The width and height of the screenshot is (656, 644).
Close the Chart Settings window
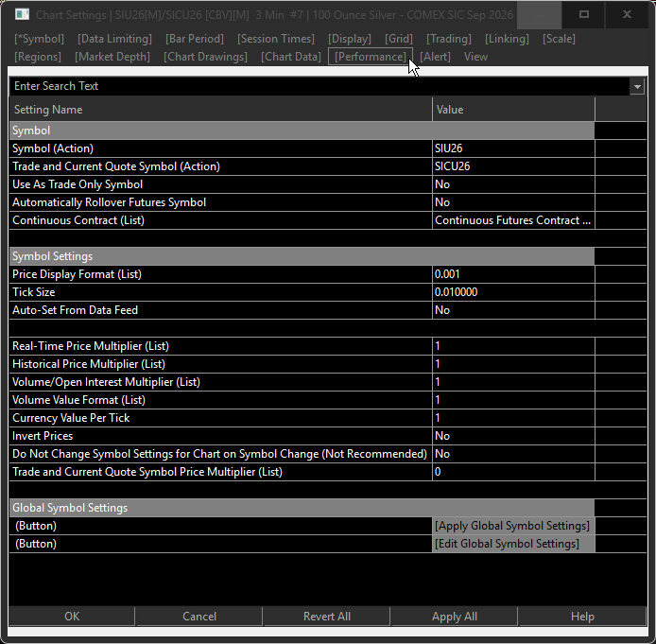(x=627, y=14)
